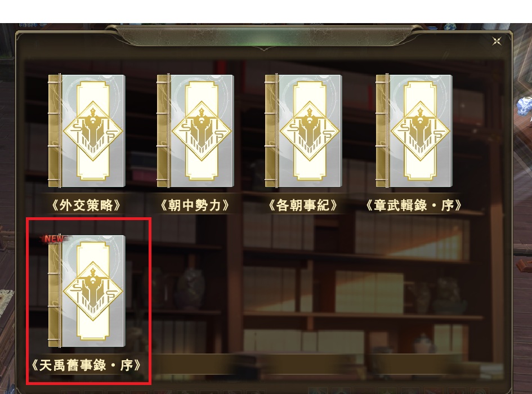Click the golden spine of the 外交策略 book
Viewport: 532px width, 394px height.
(54, 131)
